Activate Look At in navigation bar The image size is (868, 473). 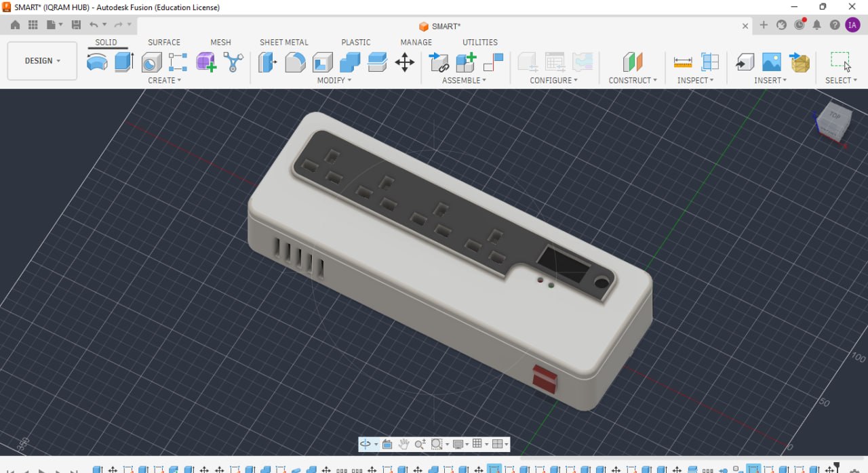tap(387, 444)
